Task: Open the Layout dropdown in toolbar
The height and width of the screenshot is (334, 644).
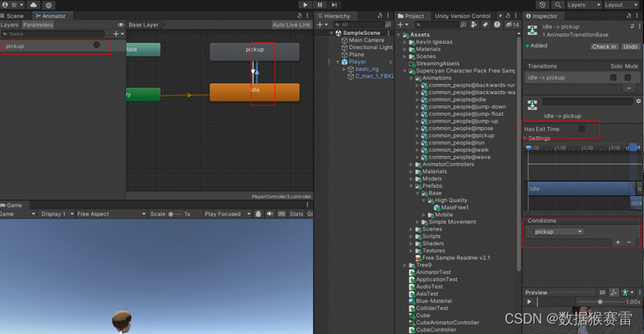Action: pos(621,5)
